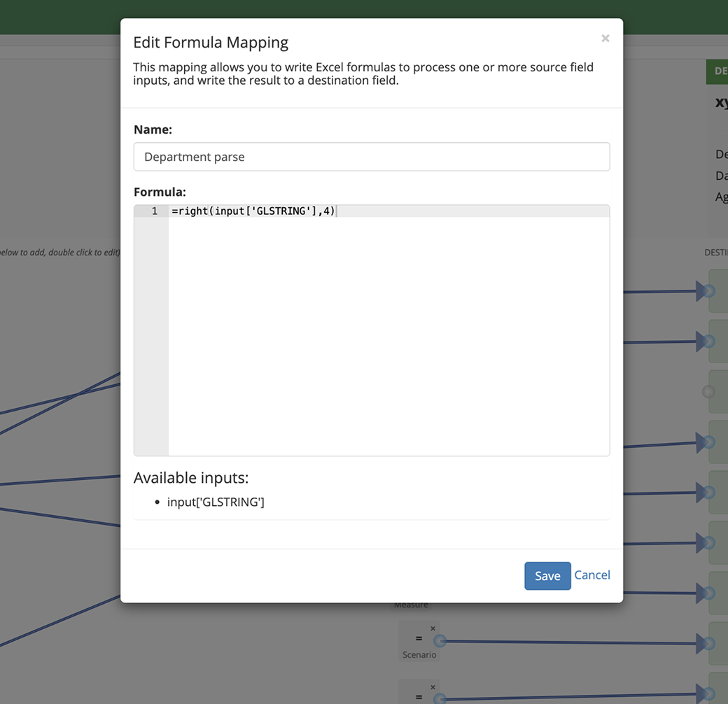
Task: Cancel editing the formula mapping
Action: pyautogui.click(x=592, y=575)
